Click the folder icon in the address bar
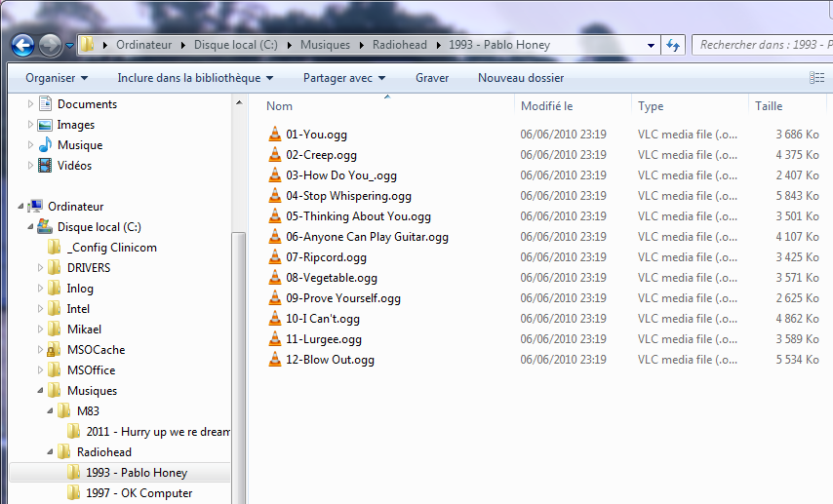Viewport: 833px width, 504px height. pyautogui.click(x=87, y=45)
